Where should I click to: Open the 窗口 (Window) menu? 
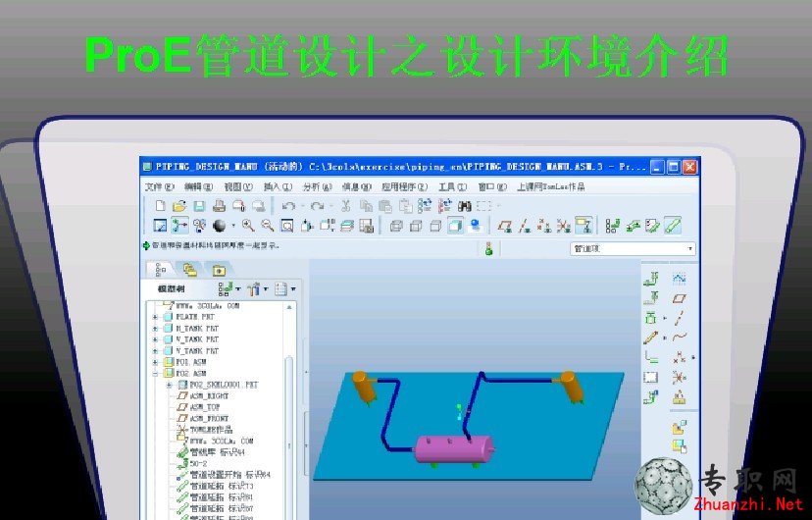[492, 186]
